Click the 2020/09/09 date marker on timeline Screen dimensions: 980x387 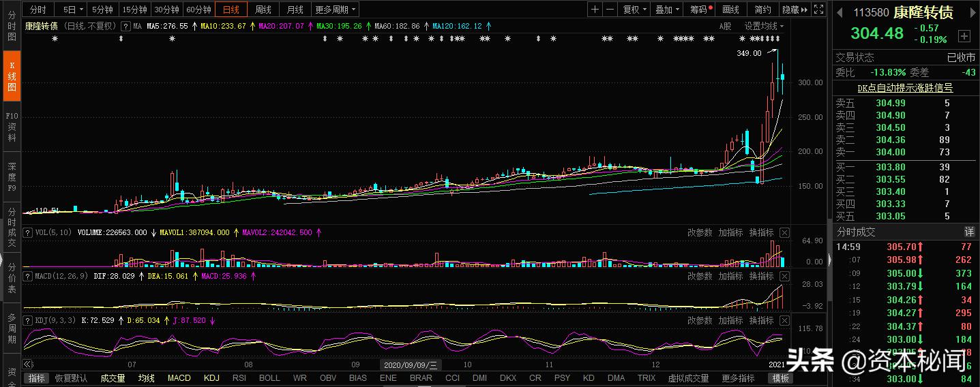[411, 365]
